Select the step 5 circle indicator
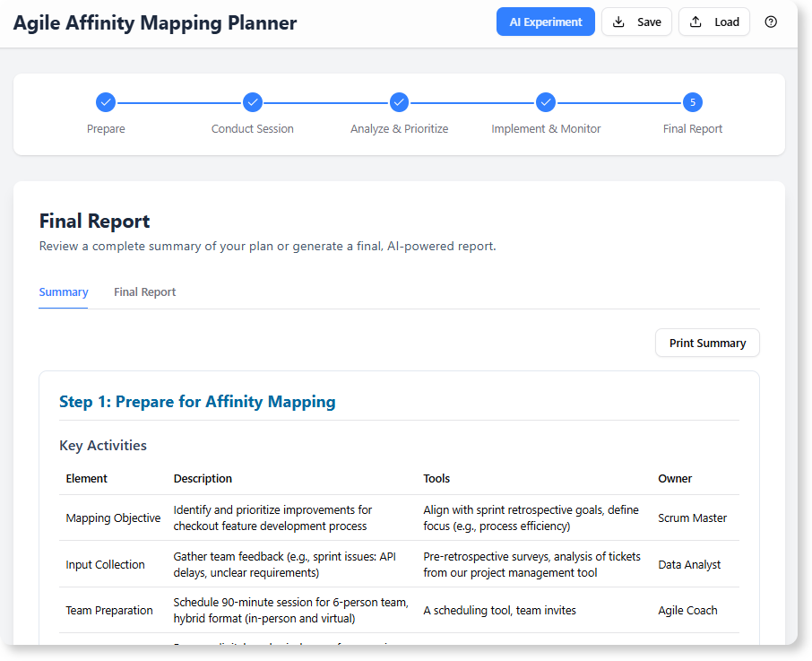The width and height of the screenshot is (812, 661). [x=692, y=102]
